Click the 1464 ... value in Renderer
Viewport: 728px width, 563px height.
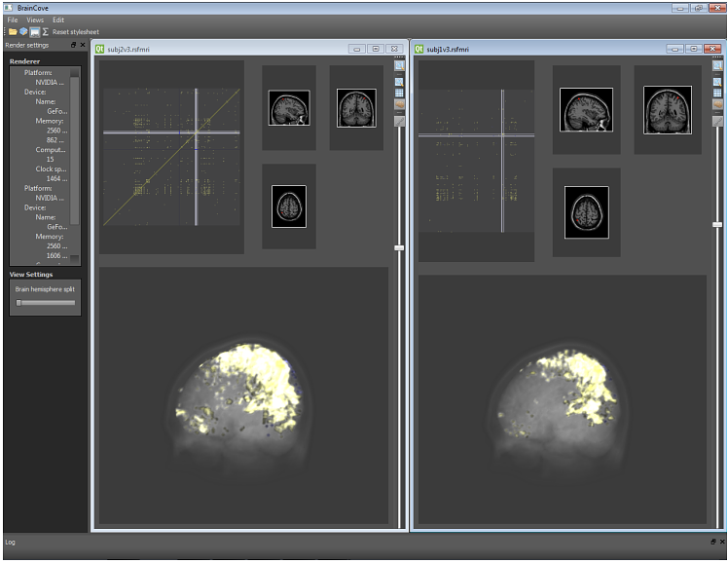(56, 179)
